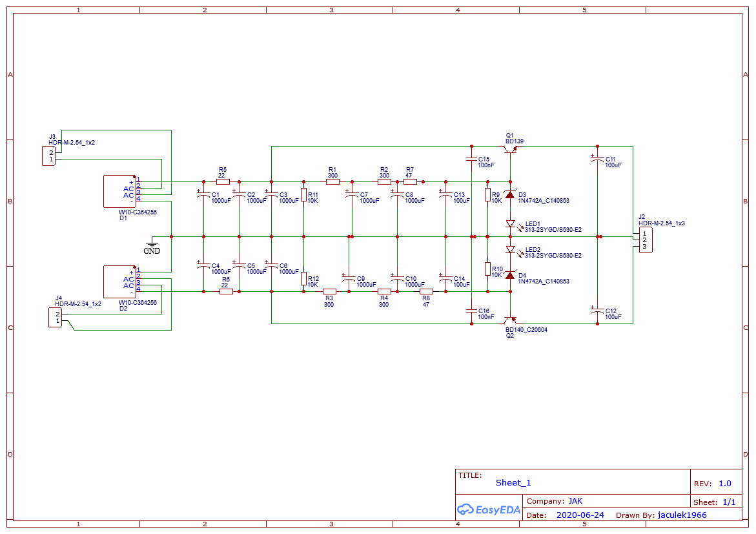756x534 pixels.
Task: Select the R11 10K resistor
Action: pyautogui.click(x=303, y=195)
